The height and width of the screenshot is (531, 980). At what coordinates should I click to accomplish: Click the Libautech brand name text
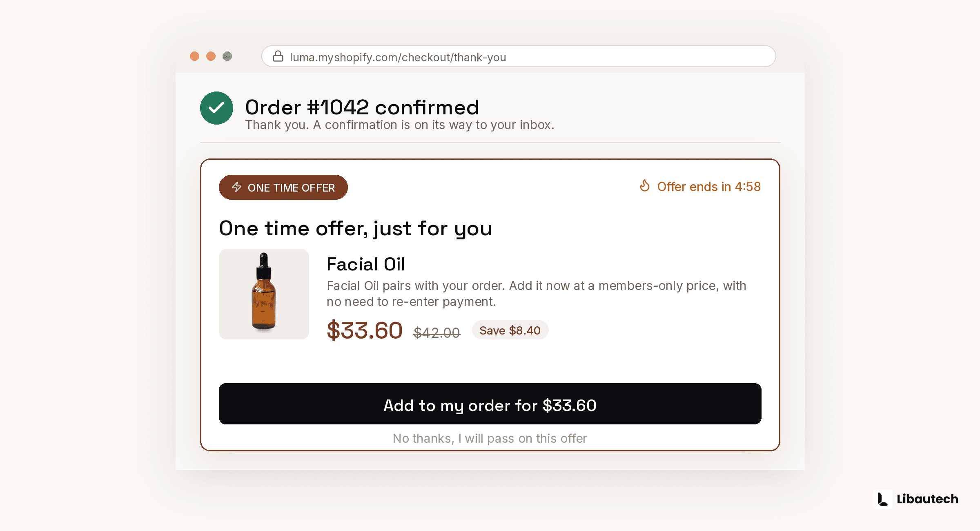pyautogui.click(x=927, y=499)
